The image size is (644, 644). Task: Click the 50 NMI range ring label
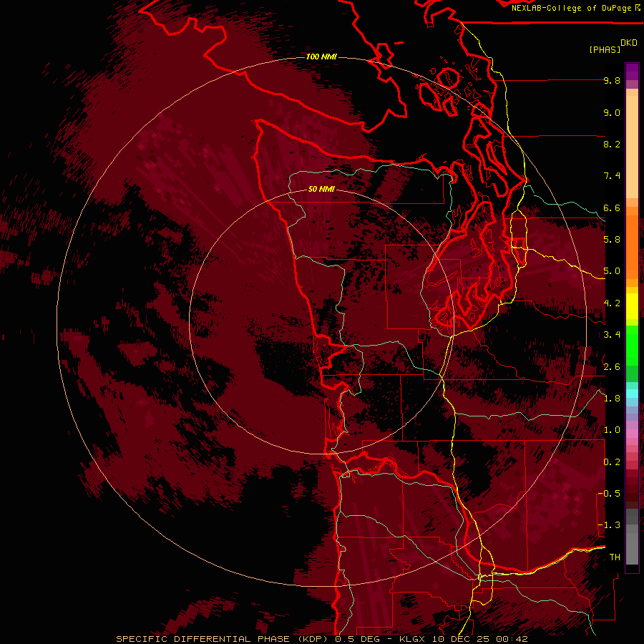[321, 189]
